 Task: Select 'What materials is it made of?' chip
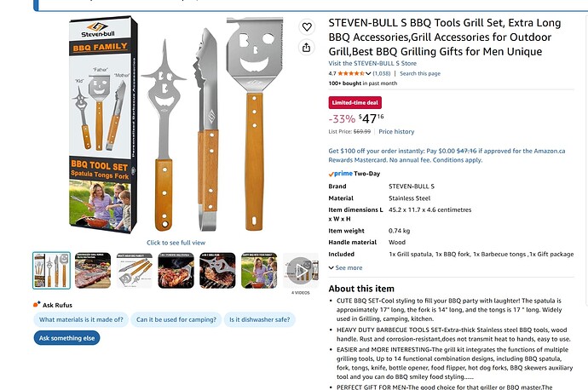[x=81, y=319]
